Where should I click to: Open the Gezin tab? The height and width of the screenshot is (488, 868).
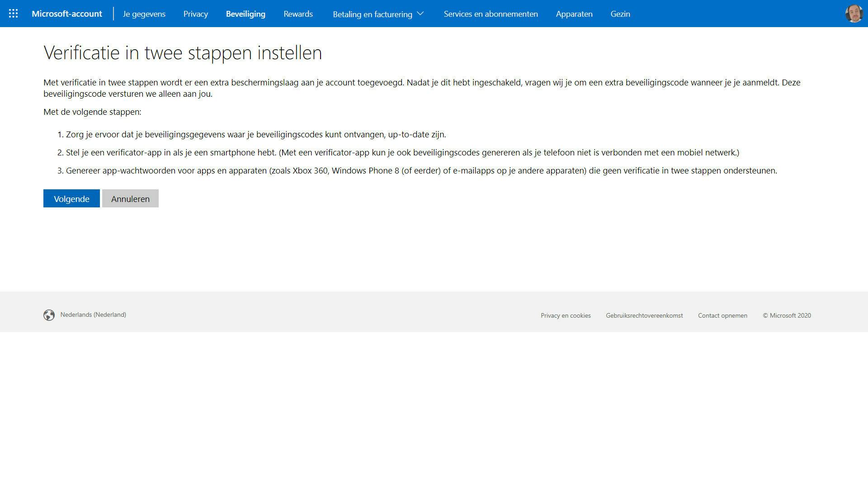click(620, 14)
